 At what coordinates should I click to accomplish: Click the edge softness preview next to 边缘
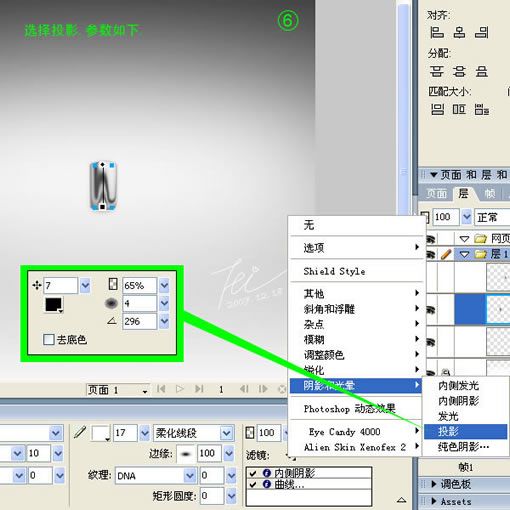(x=186, y=454)
